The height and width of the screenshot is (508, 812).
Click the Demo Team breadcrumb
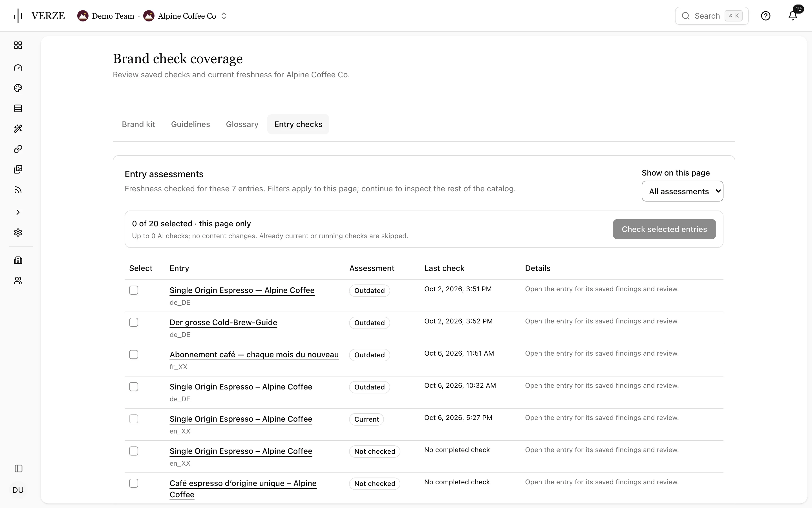click(x=106, y=16)
